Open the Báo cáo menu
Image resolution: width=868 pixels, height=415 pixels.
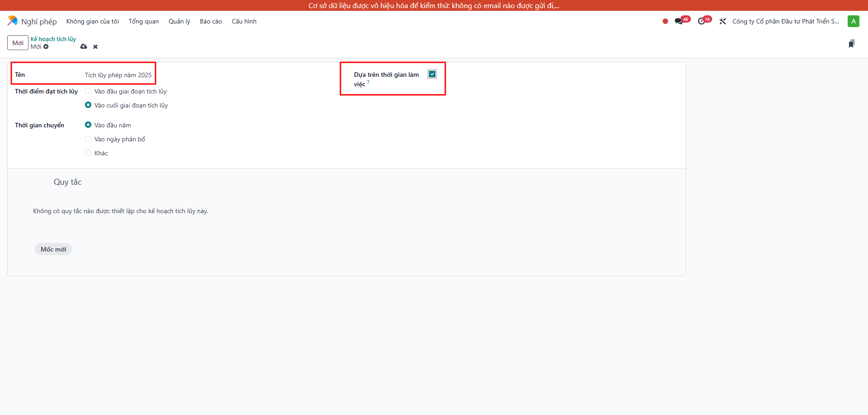tap(211, 21)
